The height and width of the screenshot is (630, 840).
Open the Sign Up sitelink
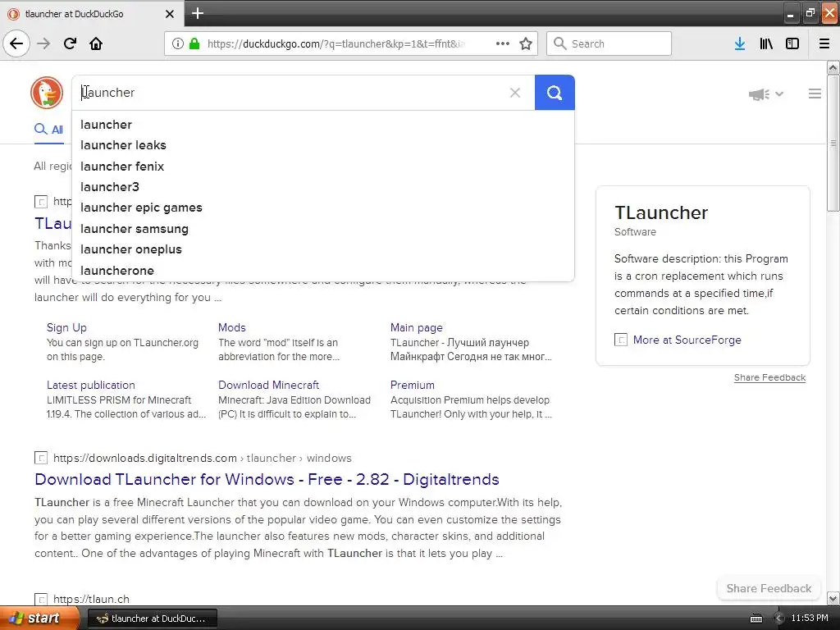pyautogui.click(x=66, y=327)
